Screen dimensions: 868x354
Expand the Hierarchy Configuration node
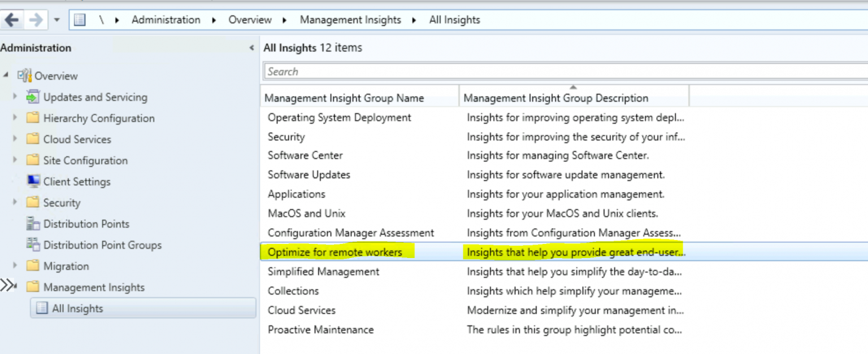15,118
